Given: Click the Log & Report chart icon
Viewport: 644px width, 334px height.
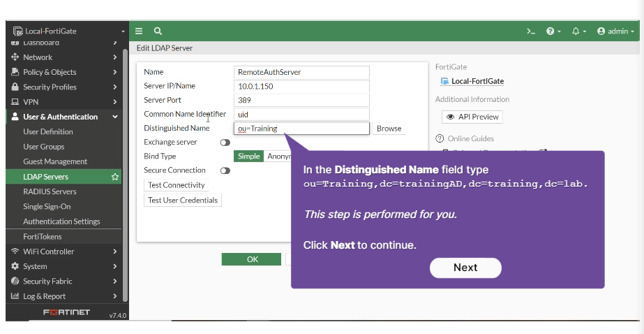Looking at the screenshot, I should coord(15,296).
